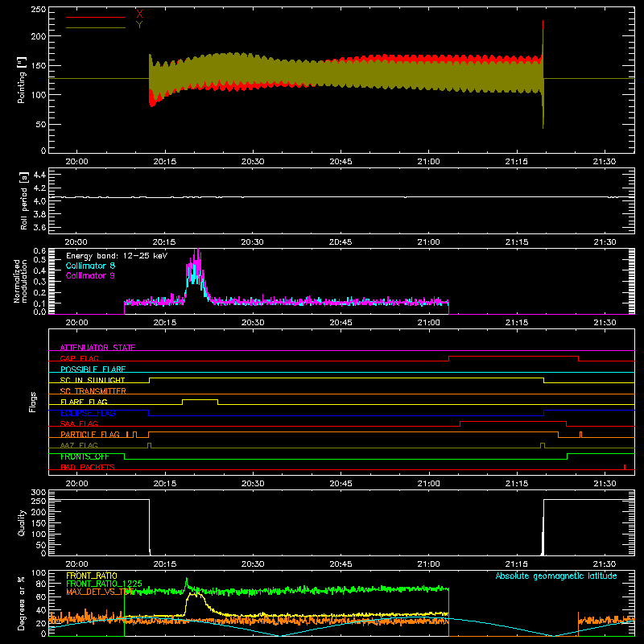This screenshot has height=644, width=644.
Task: Click the 'Absolute geomagnetic latitude' legend text
Action: pyautogui.click(x=556, y=576)
